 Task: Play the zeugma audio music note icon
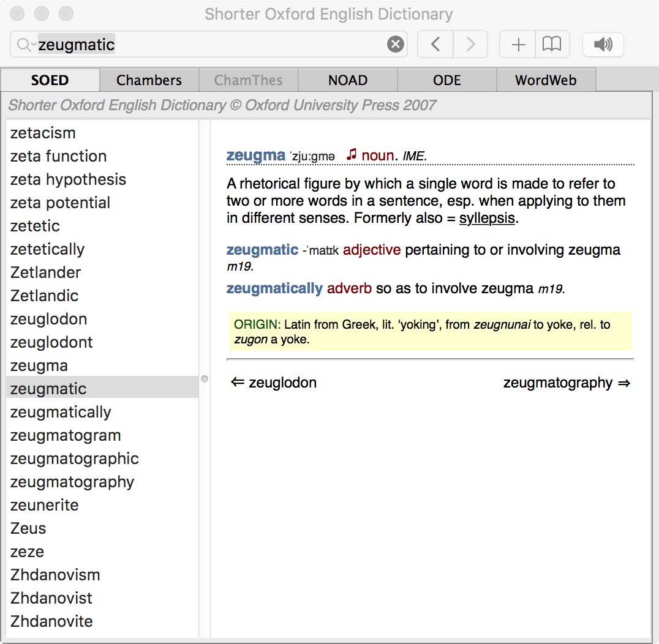(352, 155)
